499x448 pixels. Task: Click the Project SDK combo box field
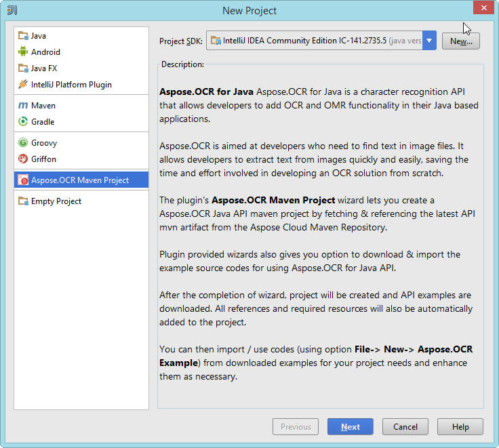(314, 41)
